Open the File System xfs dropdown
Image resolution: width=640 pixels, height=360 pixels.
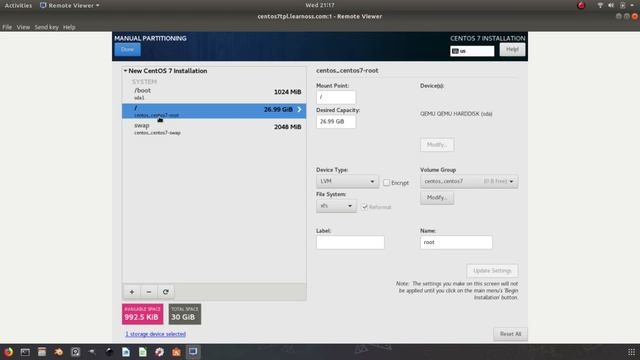point(336,206)
